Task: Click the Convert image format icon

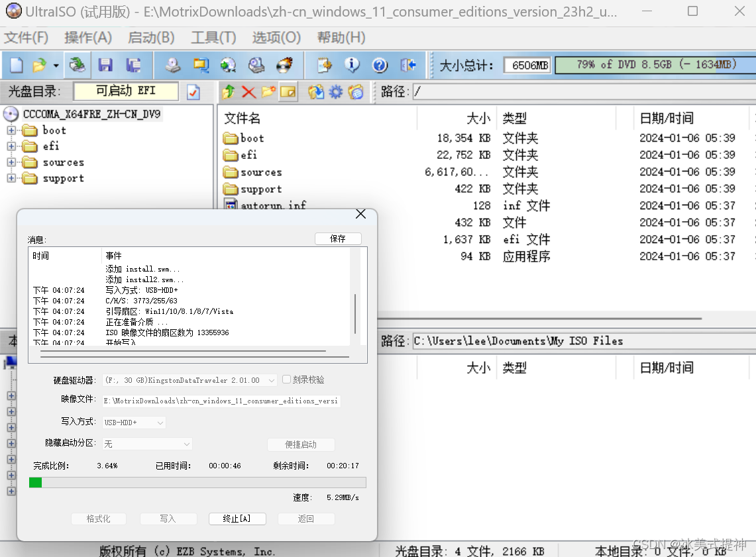Action: coord(228,65)
